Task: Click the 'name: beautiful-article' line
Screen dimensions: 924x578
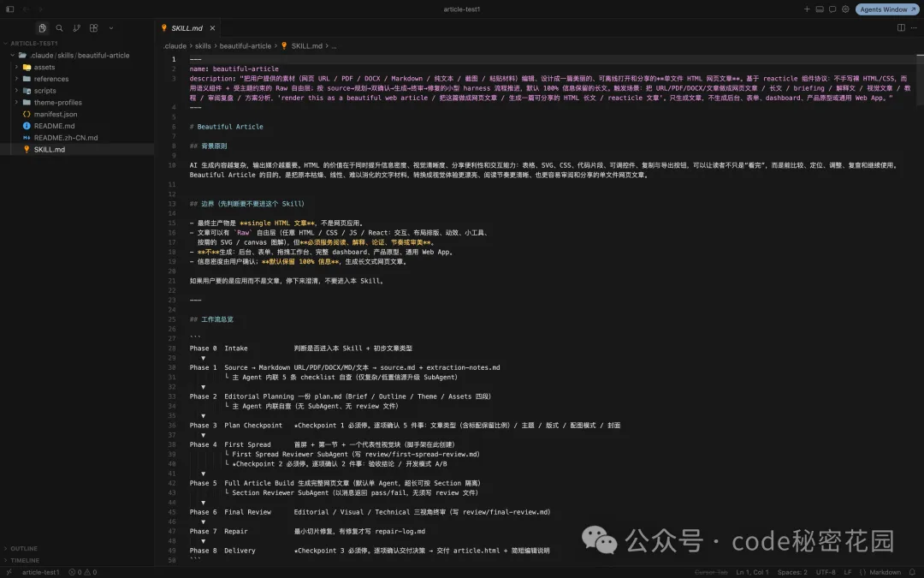Action: pos(234,69)
